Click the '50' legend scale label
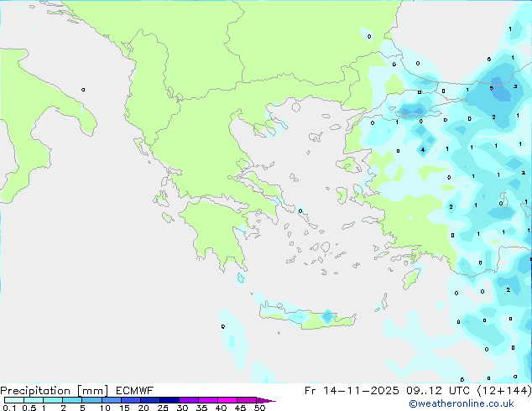The width and height of the screenshot is (532, 411). [259, 408]
